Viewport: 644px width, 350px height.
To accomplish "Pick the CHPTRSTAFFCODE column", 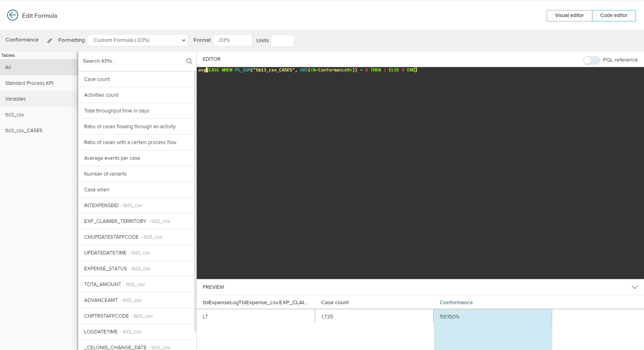I will (136, 316).
